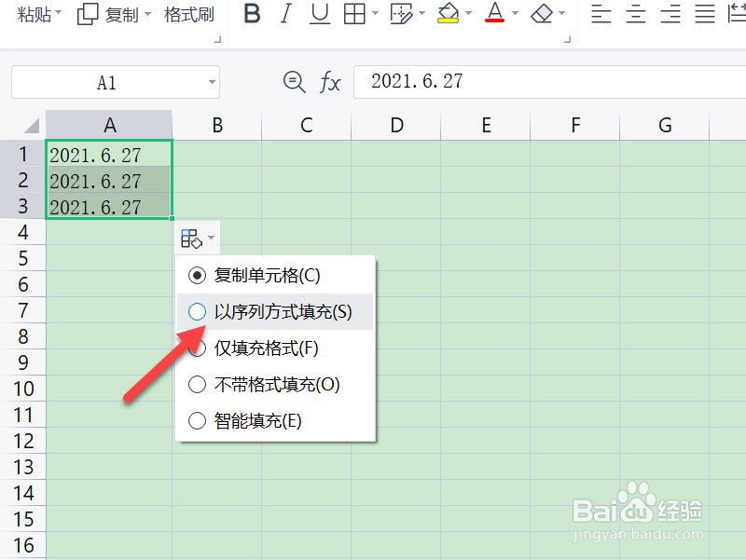
Task: Toggle italic formatting
Action: (x=285, y=14)
